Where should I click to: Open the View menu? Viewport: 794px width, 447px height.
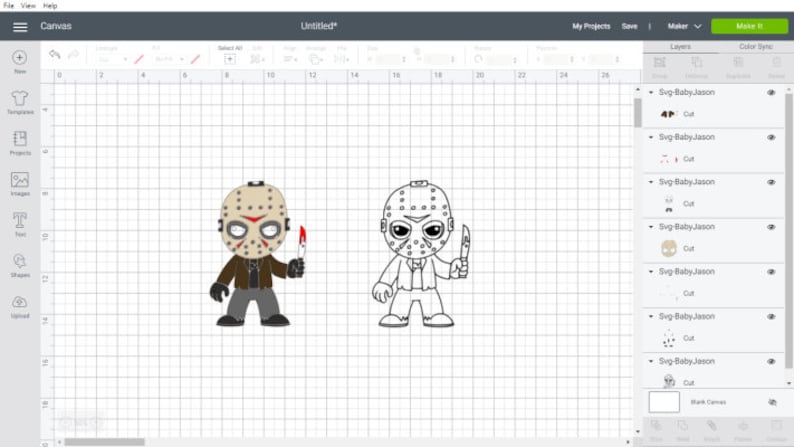(x=28, y=6)
